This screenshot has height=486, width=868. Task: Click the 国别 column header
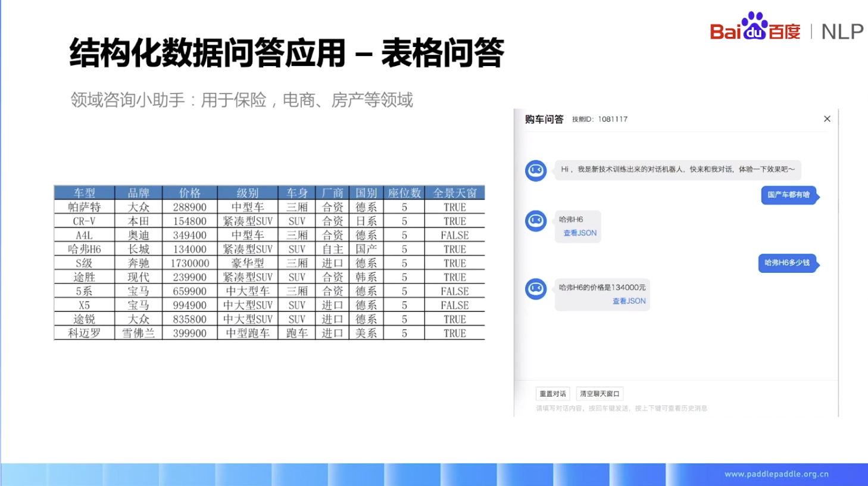(366, 192)
